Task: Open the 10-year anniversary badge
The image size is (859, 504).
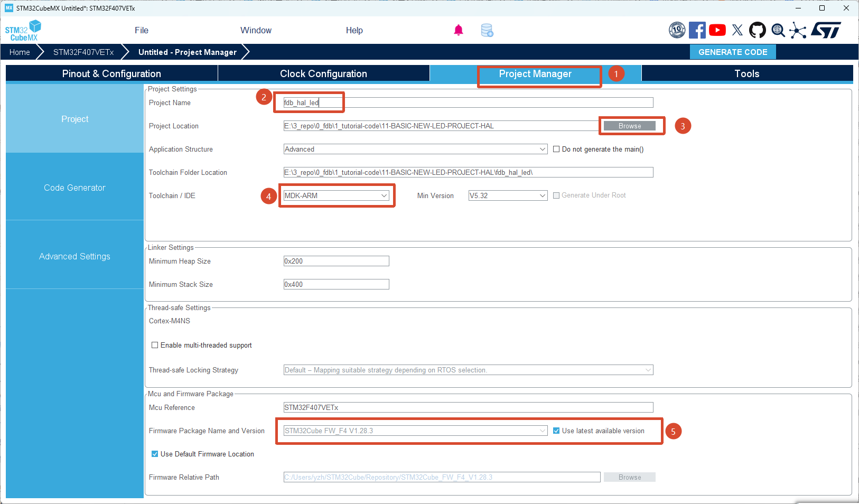Action: (677, 30)
